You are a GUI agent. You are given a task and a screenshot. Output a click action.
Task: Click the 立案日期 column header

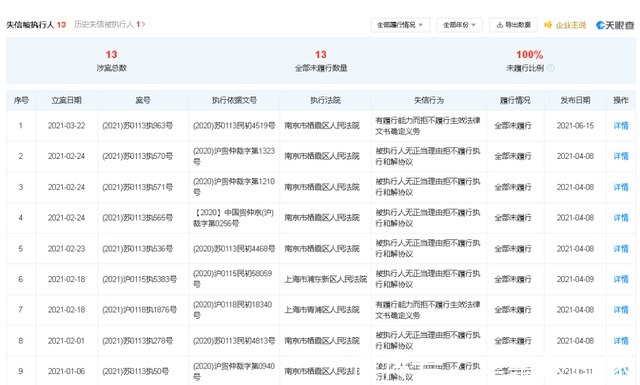tap(67, 100)
